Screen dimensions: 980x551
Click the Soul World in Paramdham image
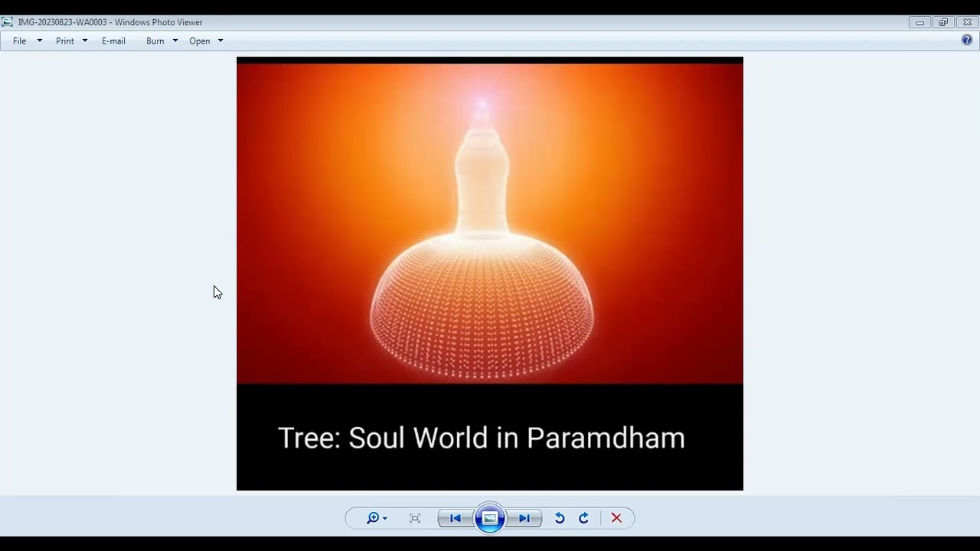(490, 273)
